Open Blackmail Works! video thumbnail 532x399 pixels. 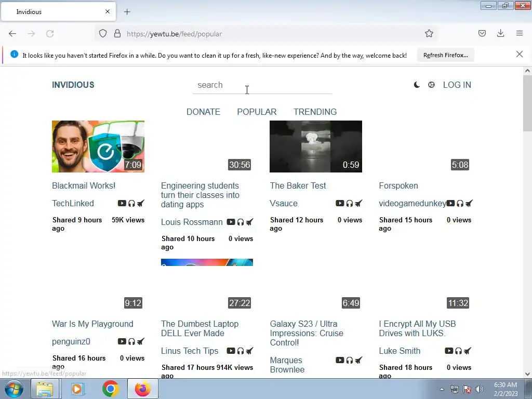click(x=98, y=146)
